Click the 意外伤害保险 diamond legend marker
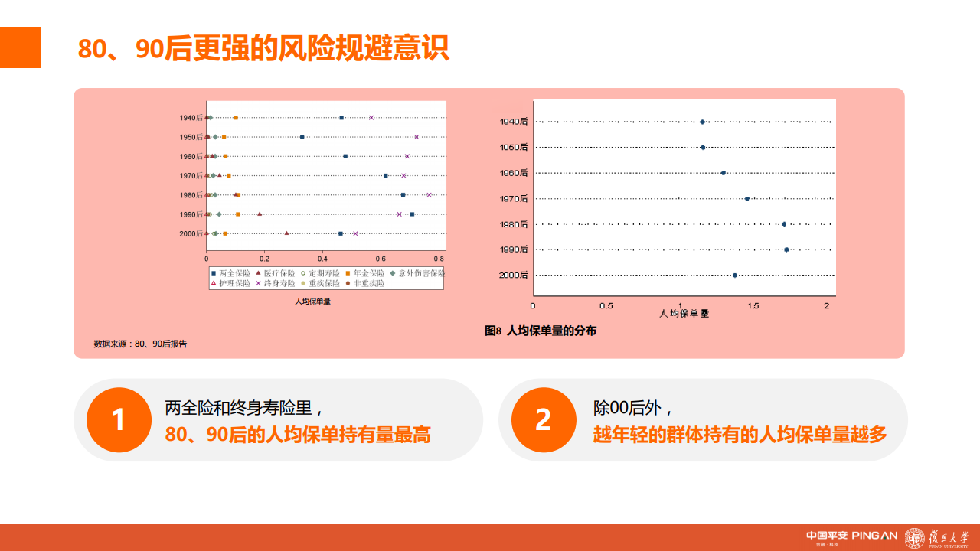This screenshot has width=980, height=551. coord(393,273)
